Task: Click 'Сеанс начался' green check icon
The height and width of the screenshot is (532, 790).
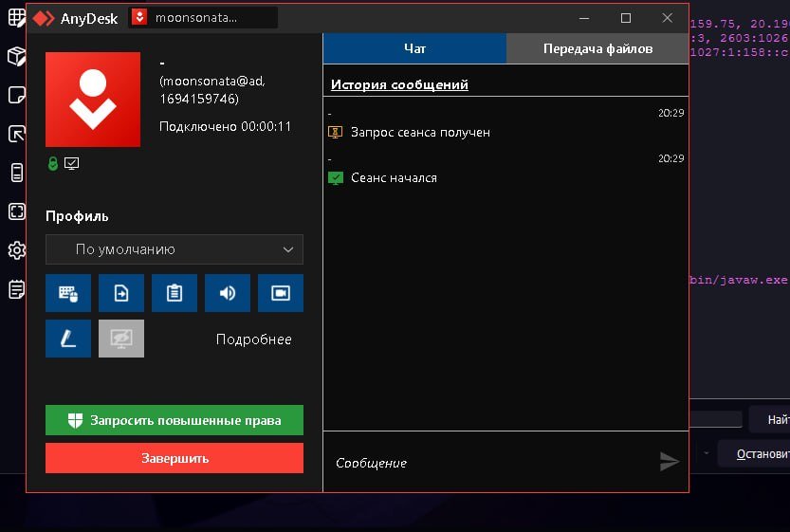Action: (336, 178)
